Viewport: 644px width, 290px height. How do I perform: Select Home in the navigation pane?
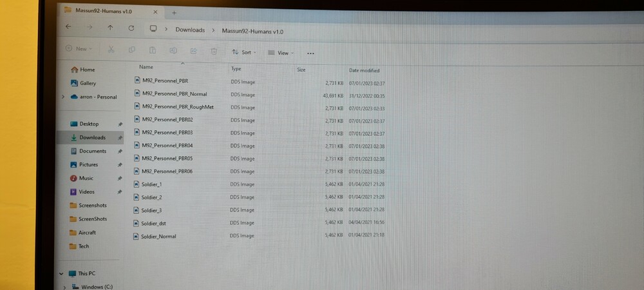tap(83, 70)
